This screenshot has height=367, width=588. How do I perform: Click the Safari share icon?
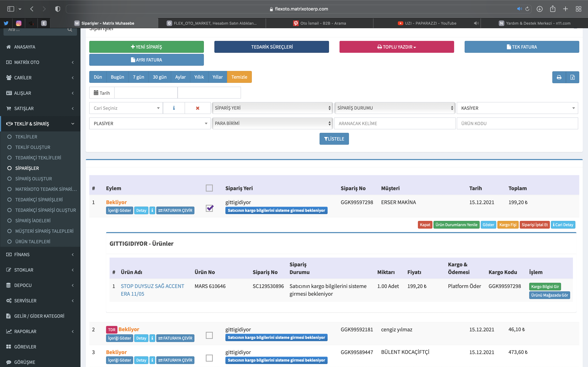point(552,9)
